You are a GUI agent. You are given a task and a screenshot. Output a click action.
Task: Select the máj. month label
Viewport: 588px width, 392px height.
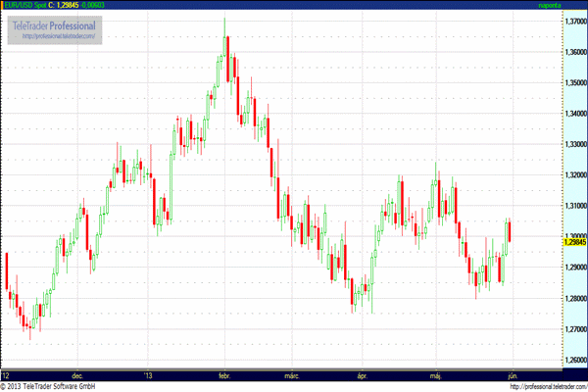pos(437,374)
